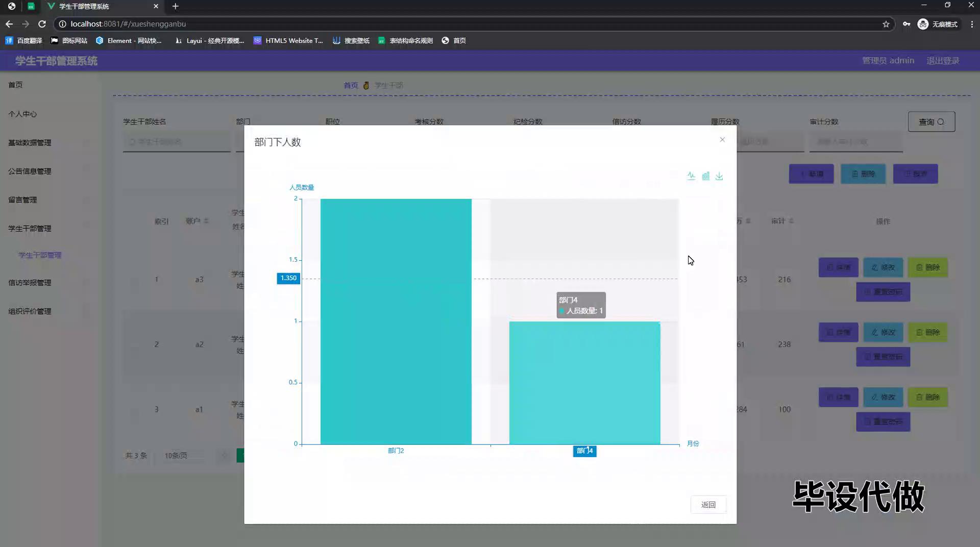Open the 学生干部管理 submenu item
This screenshot has width=980, height=547.
tap(40, 255)
